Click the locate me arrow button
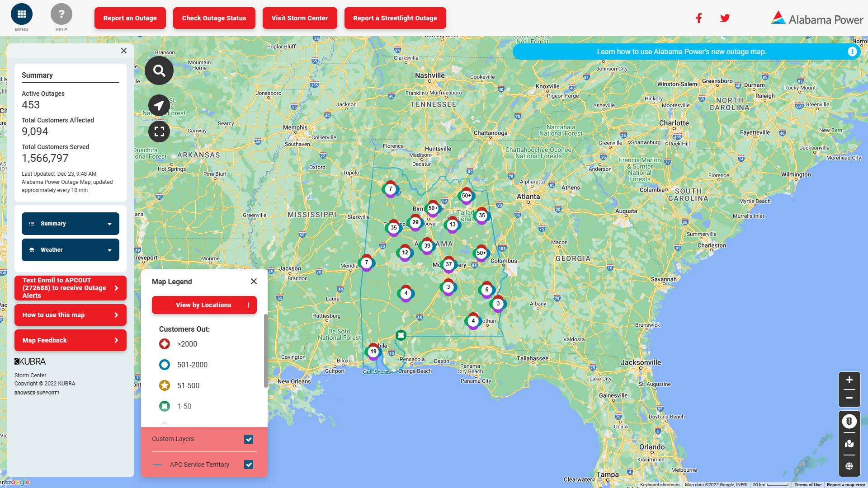Screen dimensions: 868x488 [159, 106]
